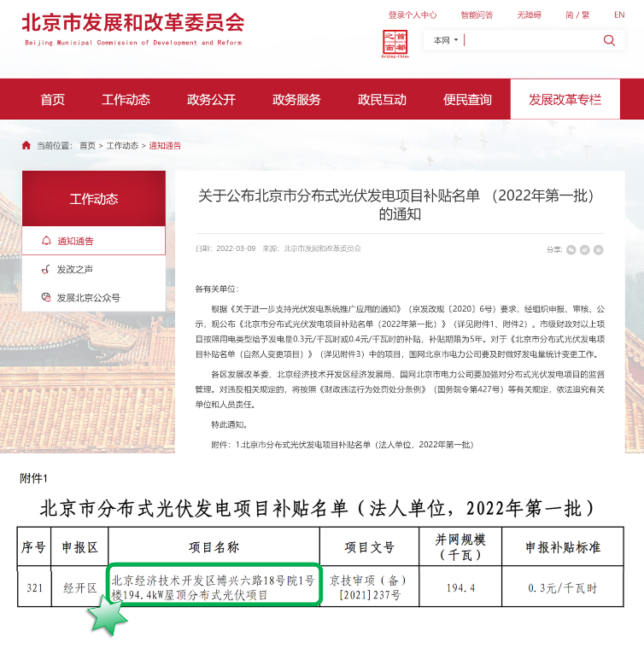This screenshot has height=654, width=644.
Task: Click the music note icon beside 发改之声
Action: [46, 269]
